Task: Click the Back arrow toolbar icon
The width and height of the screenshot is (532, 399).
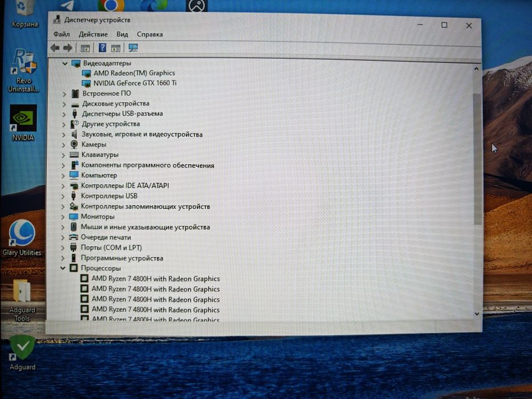Action: point(55,48)
